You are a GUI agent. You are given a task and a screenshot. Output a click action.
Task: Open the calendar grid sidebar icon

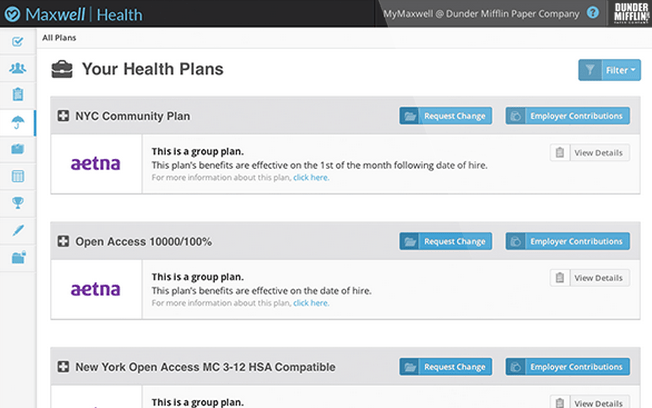pyautogui.click(x=17, y=176)
